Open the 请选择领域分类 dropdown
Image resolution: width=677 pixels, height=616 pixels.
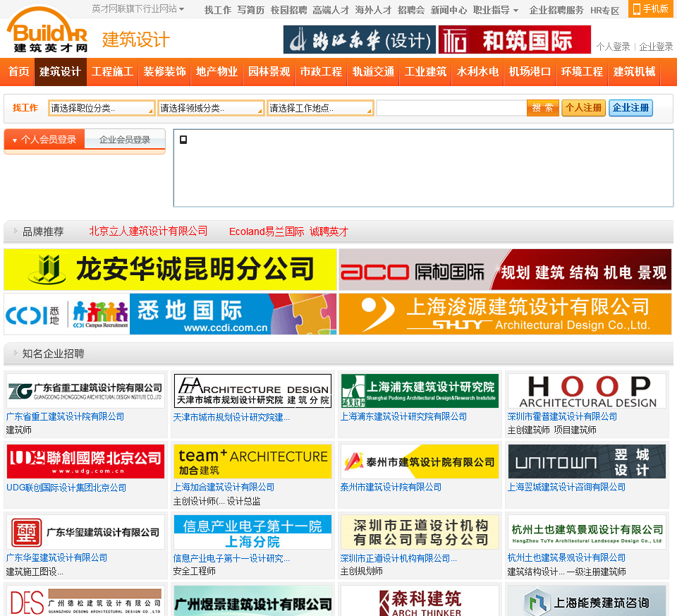211,108
